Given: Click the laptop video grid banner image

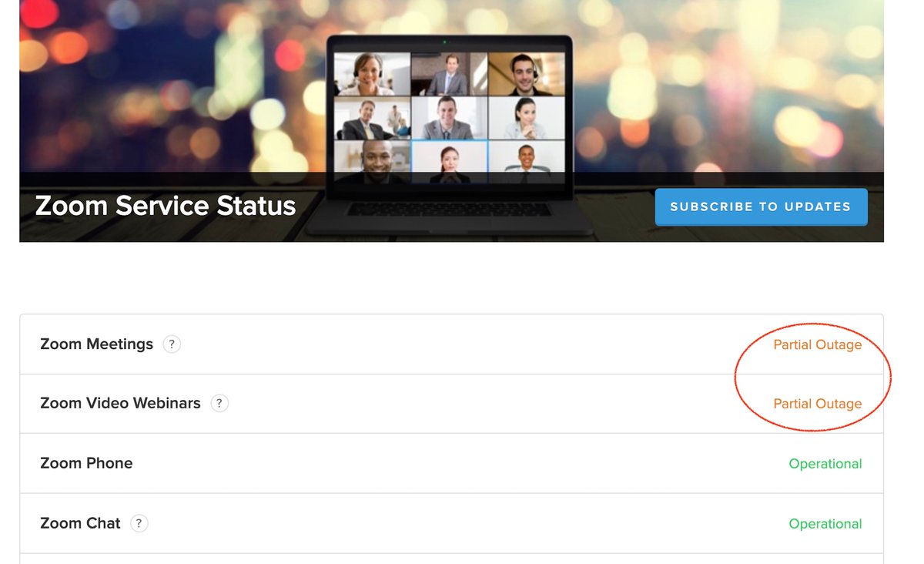Looking at the screenshot, I should click(451, 121).
